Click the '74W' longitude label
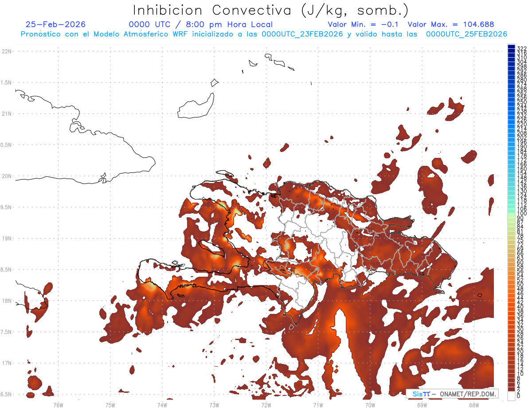The height and width of the screenshot is (411, 532). pyautogui.click(x=162, y=405)
